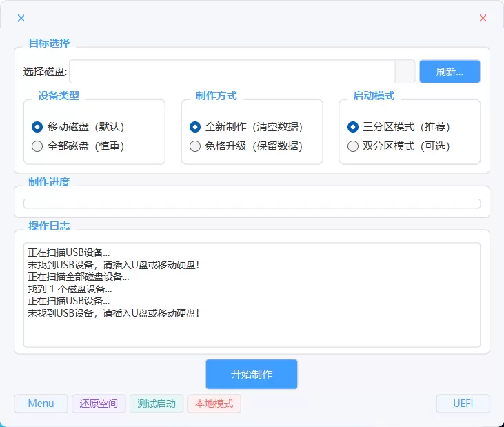
Task: Click the 目标选择 group title
Action: (x=49, y=43)
